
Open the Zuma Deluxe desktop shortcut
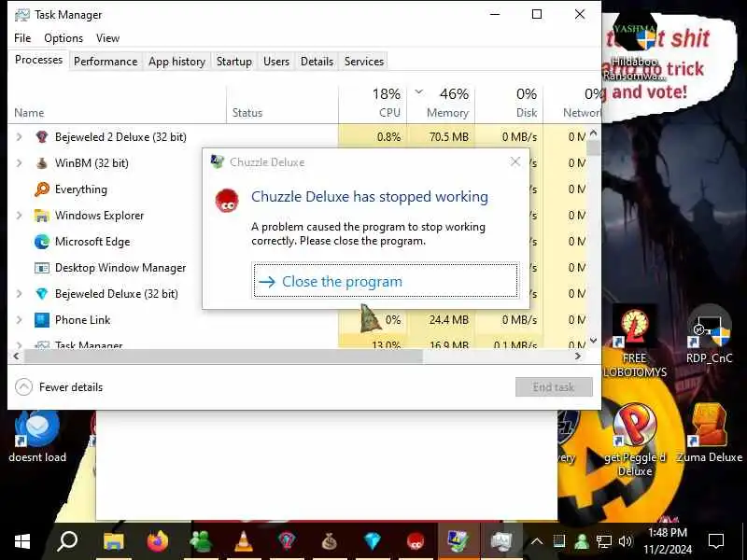(709, 434)
